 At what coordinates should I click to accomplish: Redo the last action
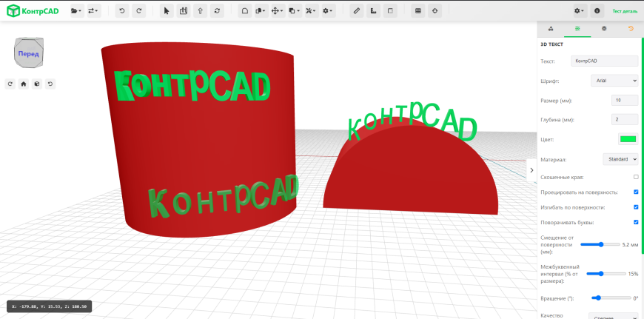coord(139,11)
